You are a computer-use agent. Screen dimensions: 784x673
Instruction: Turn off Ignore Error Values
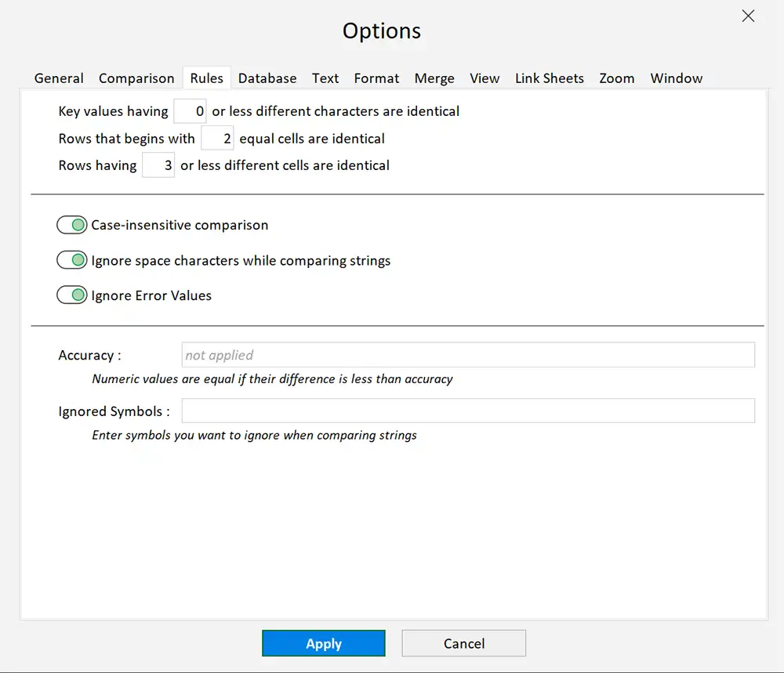tap(72, 295)
